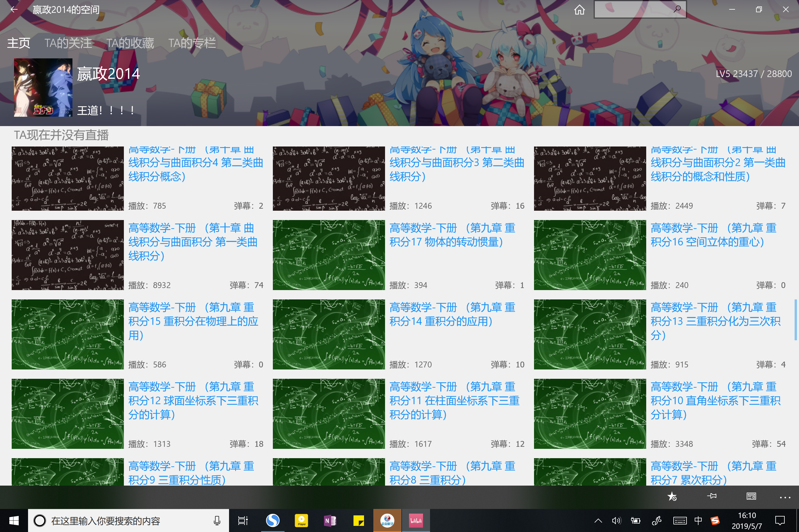799x532 pixels.
Task: Open the TA的专栏 tab
Action: click(192, 43)
